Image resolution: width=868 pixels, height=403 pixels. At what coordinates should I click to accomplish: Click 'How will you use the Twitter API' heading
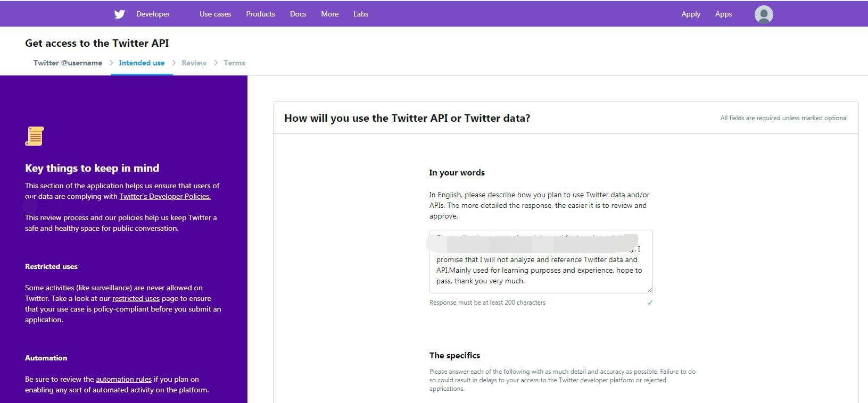407,118
